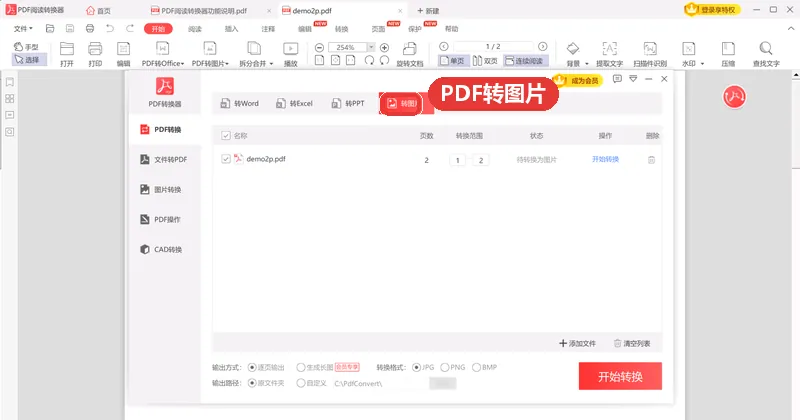Go to previous page arrow
The height and width of the screenshot is (420, 800).
(x=444, y=46)
